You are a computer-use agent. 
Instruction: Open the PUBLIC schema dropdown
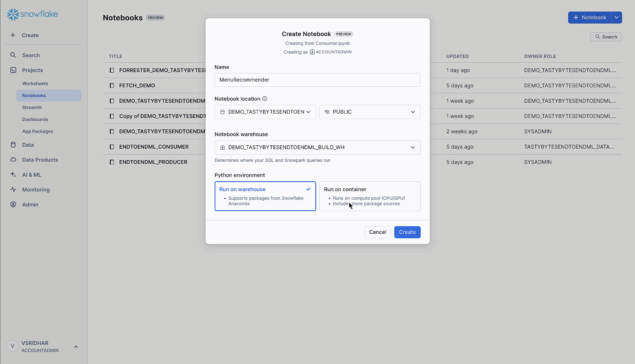click(370, 112)
